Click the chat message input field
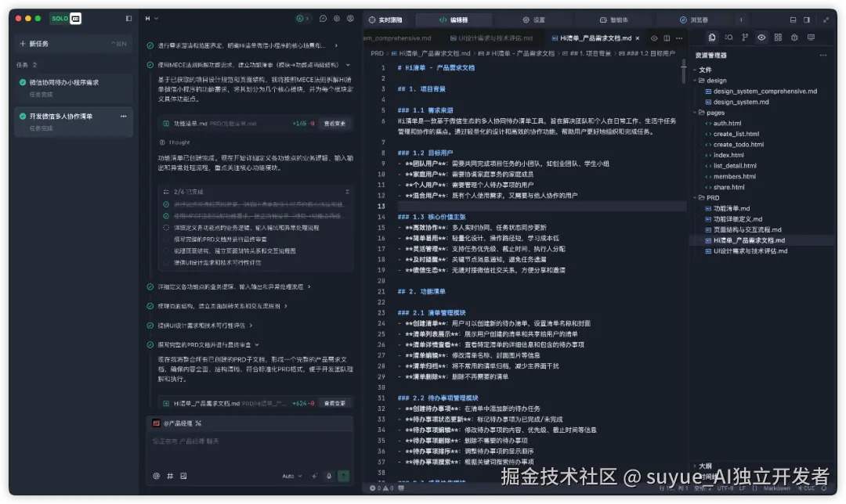The width and height of the screenshot is (846, 504). pos(250,448)
